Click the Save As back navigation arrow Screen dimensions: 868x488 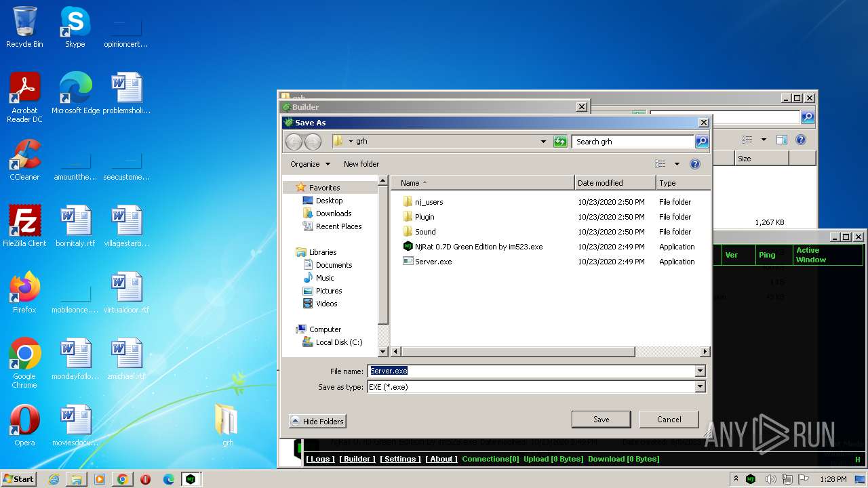click(294, 142)
